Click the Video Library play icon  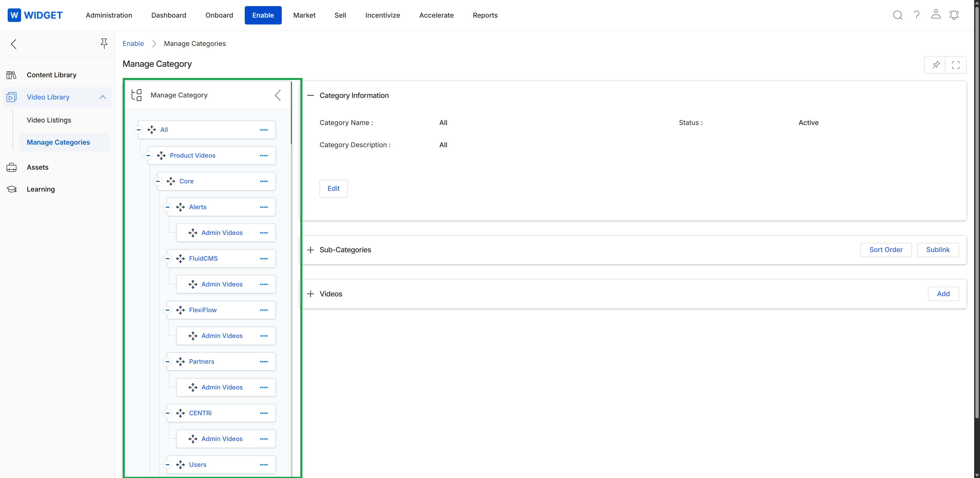tap(11, 97)
